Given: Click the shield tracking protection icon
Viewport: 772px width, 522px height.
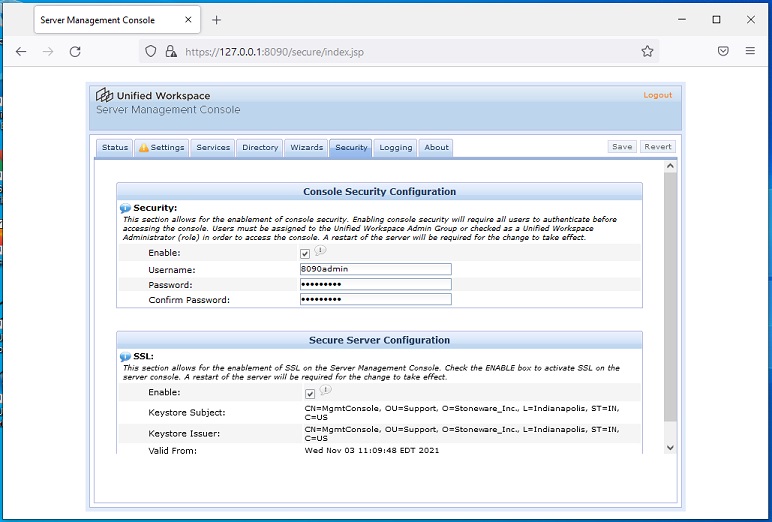Looking at the screenshot, I should [151, 51].
